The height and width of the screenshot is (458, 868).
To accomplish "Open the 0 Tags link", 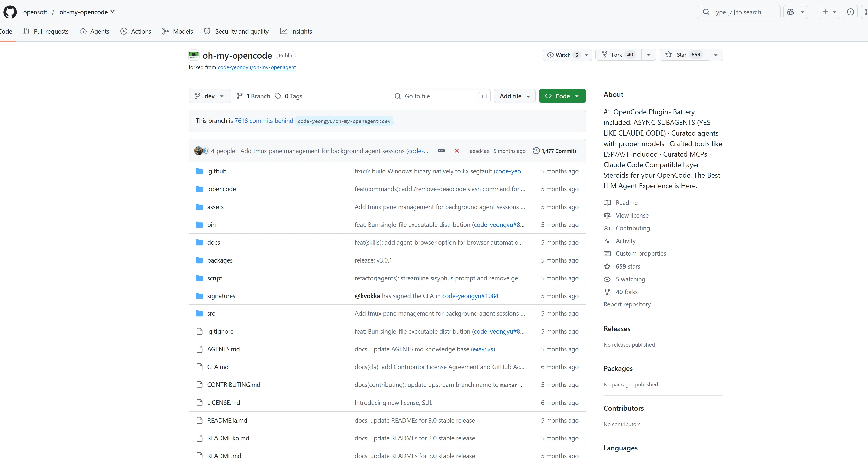I will coord(289,96).
